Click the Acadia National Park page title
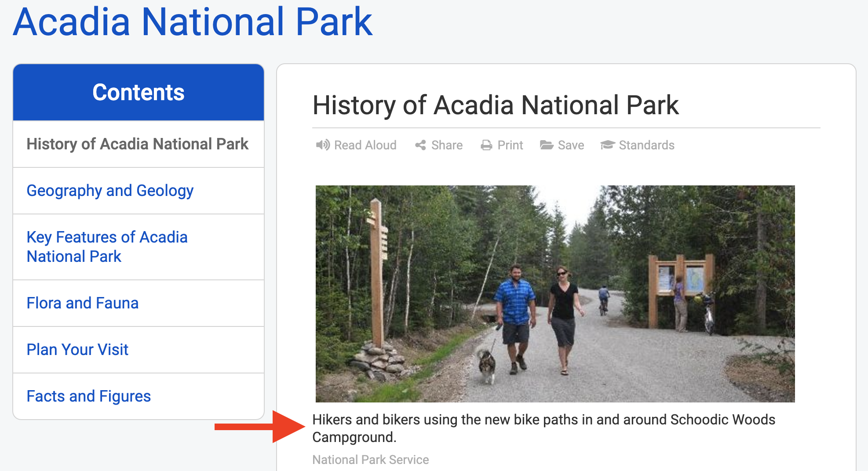868x471 pixels. coord(193,22)
